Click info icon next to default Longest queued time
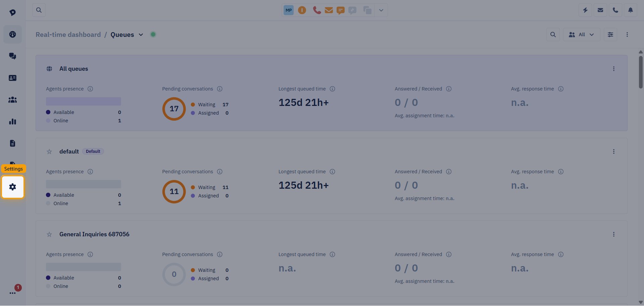This screenshot has height=306, width=644. [332, 172]
